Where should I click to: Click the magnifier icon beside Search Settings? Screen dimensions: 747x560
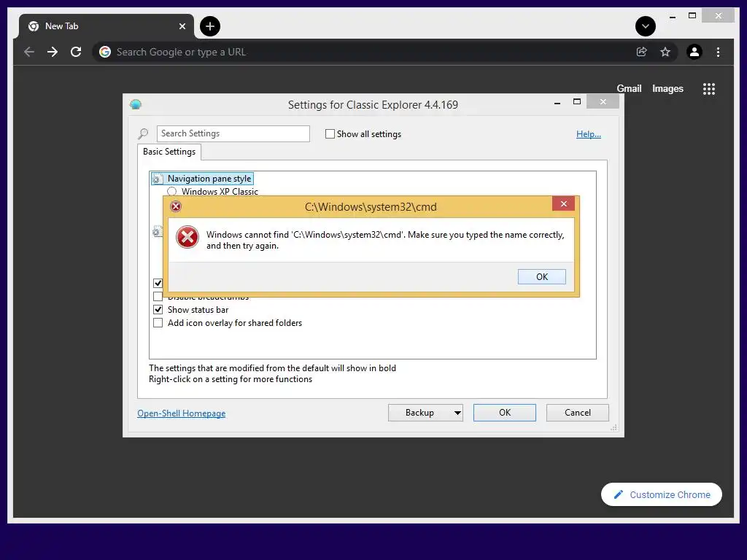click(143, 134)
